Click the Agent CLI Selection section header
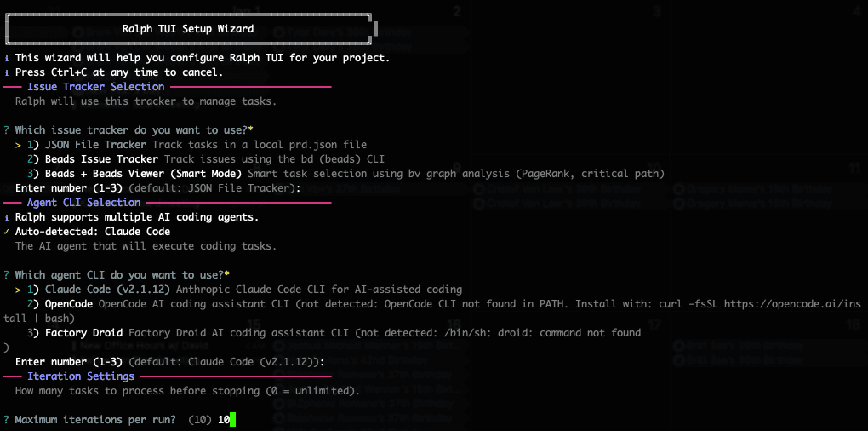868x431 pixels. pos(83,203)
